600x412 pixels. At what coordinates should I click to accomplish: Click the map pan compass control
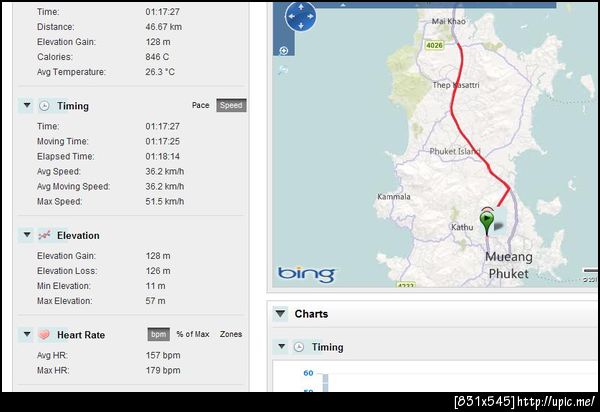point(301,16)
